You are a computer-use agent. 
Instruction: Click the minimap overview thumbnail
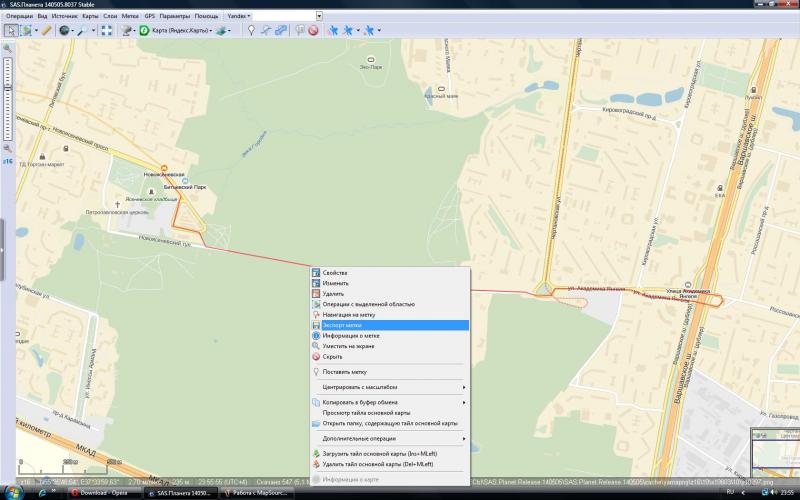[776, 453]
